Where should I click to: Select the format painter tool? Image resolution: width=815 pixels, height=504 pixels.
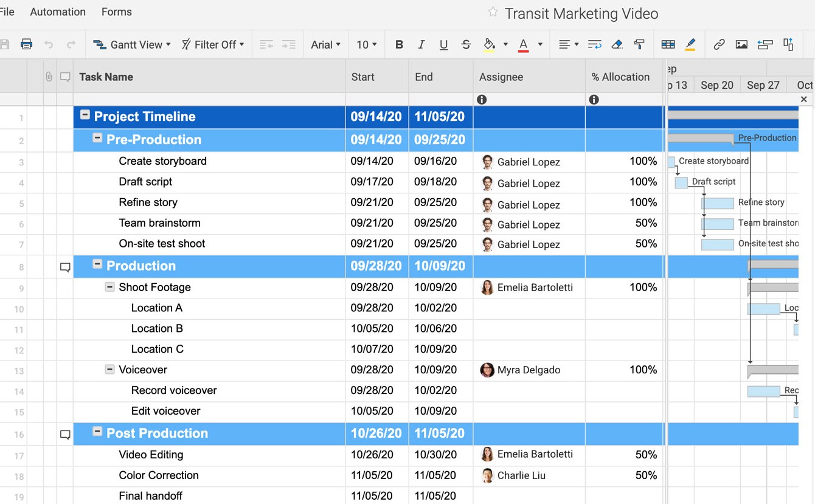click(x=639, y=44)
